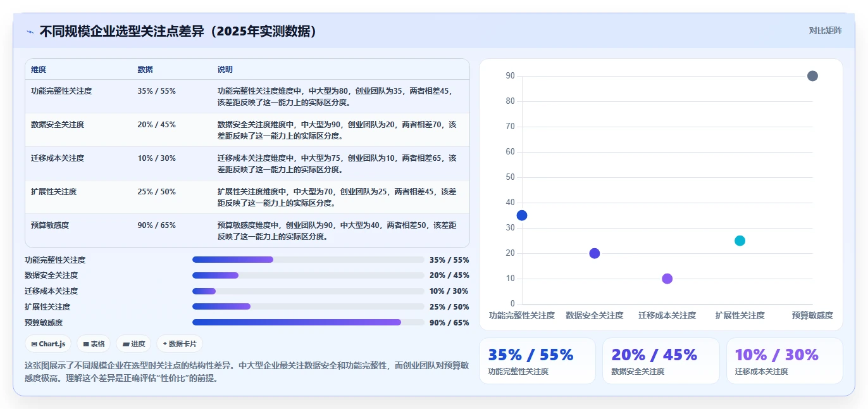Click 25% / 50% value after progress bar
The width and height of the screenshot is (868, 409).
pos(449,307)
